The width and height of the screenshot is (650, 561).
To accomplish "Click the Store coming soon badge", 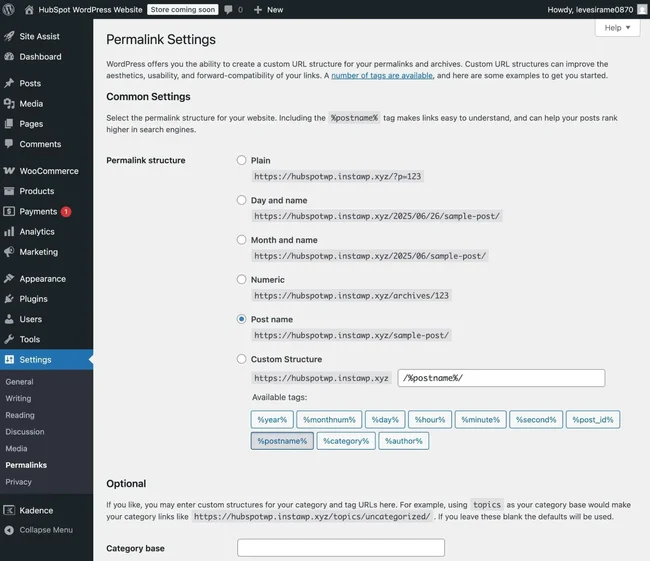I will pos(183,10).
